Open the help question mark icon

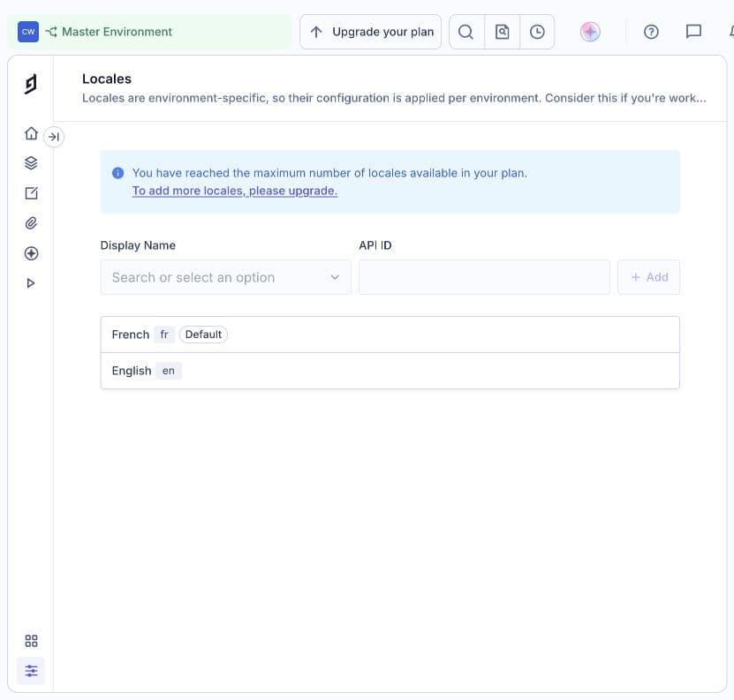(651, 32)
